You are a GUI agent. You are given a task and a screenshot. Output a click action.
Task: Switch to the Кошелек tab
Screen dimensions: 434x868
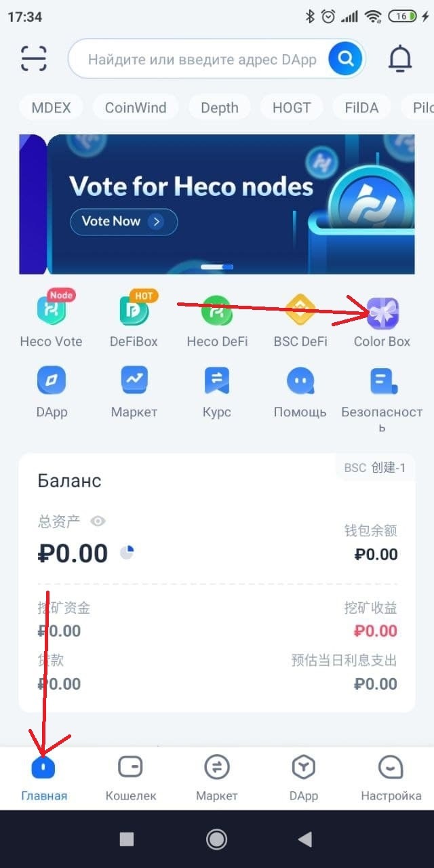(131, 778)
